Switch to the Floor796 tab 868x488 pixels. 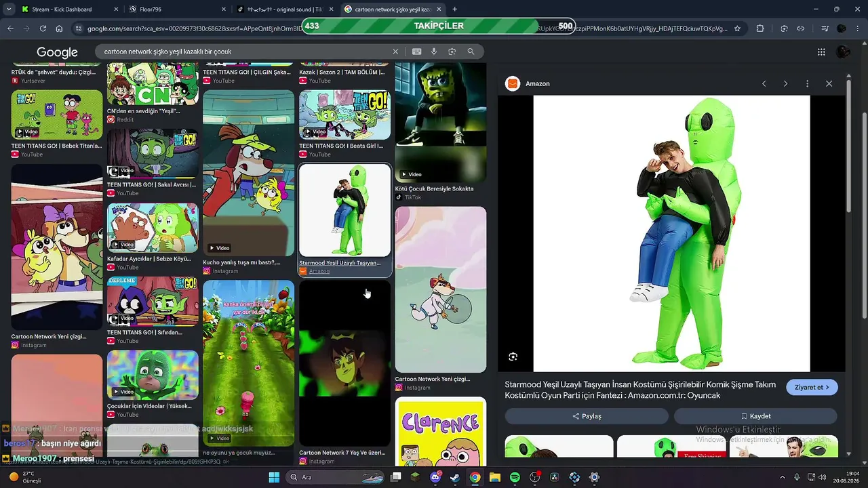pos(178,9)
